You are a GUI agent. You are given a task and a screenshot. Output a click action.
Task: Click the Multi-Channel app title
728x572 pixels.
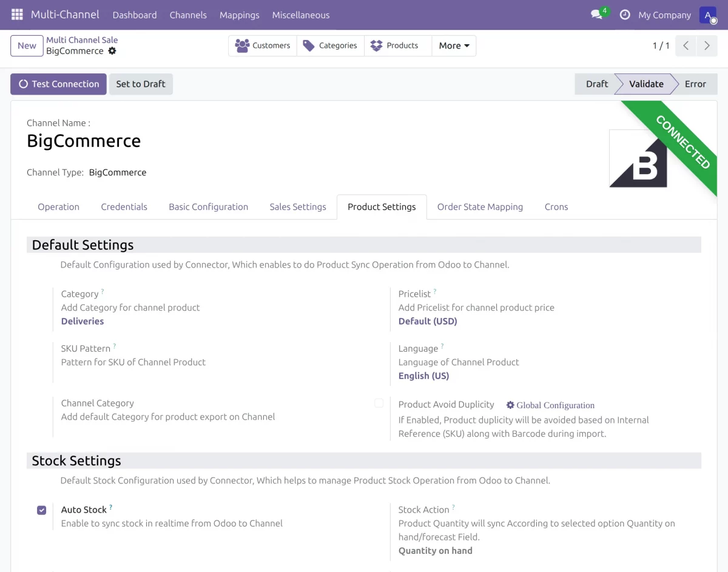point(65,15)
